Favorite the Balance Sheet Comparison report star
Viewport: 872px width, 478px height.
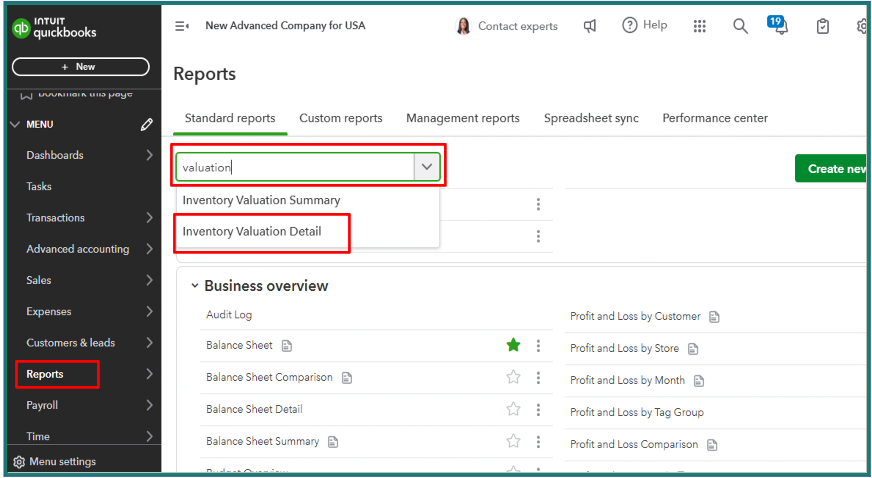pos(513,377)
